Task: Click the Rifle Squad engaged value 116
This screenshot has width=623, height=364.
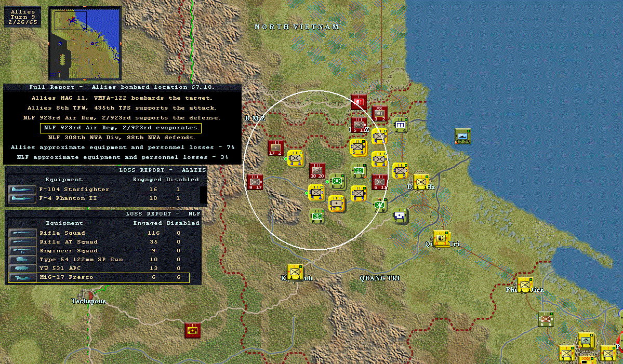Action: pyautogui.click(x=153, y=233)
